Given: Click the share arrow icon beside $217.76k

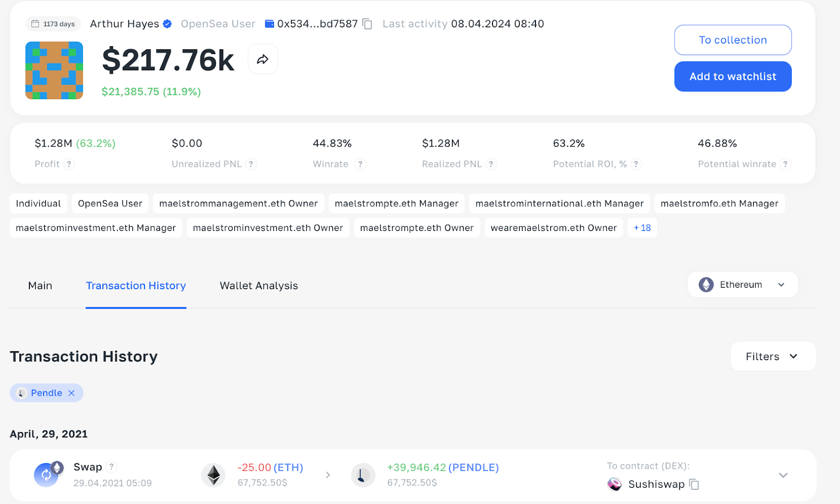Looking at the screenshot, I should 262,59.
